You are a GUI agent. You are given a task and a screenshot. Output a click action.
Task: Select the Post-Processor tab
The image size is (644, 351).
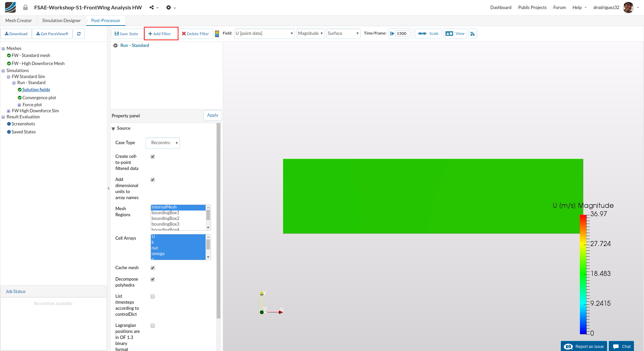coord(106,21)
